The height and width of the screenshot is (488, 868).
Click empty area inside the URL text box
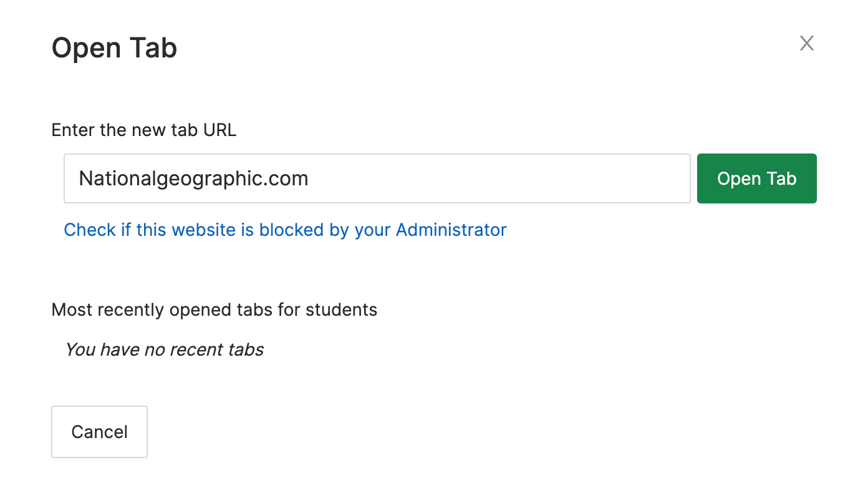click(499, 178)
